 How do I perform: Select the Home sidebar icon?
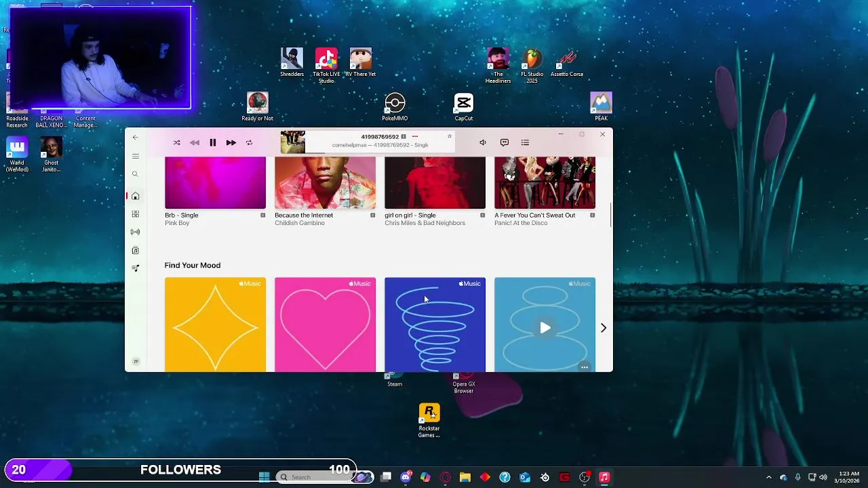(135, 197)
